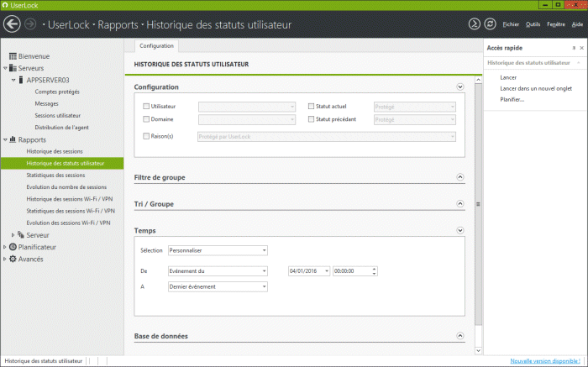
Task: Open the PowerShell console icon in header
Action: (475, 24)
